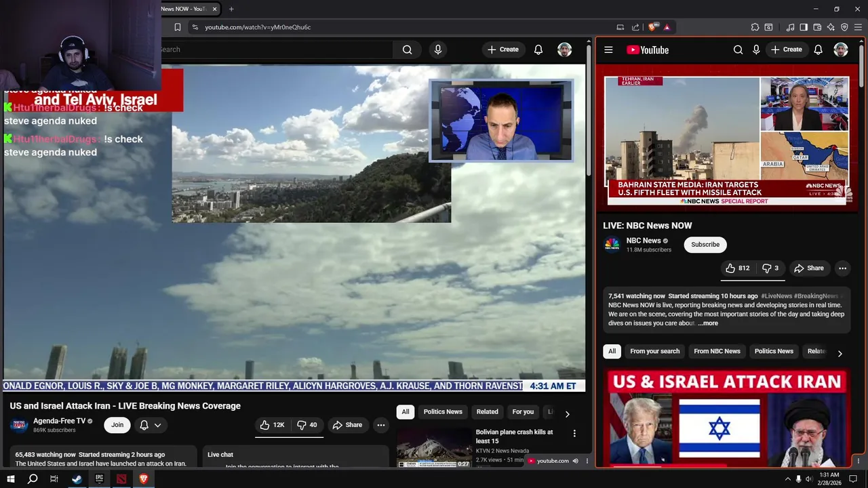The image size is (868, 488).
Task: Select From your search chip in right pane
Action: pos(654,351)
